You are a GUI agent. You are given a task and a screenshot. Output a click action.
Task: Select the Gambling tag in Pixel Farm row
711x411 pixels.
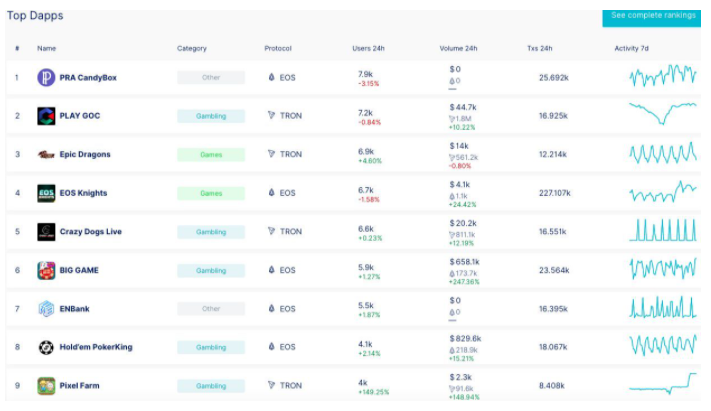tap(211, 386)
